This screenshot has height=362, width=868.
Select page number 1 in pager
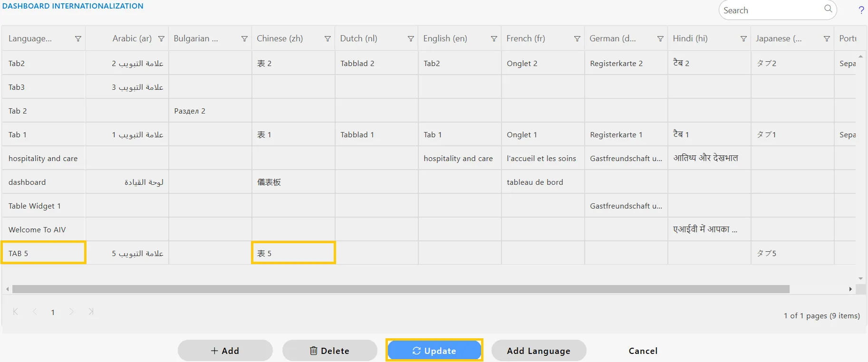coord(53,312)
